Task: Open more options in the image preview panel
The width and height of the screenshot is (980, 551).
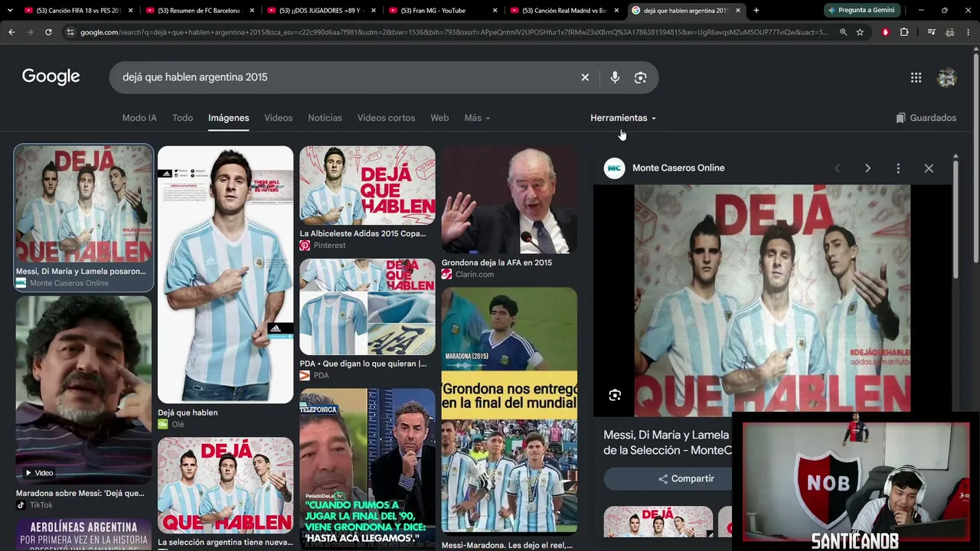Action: coord(898,168)
